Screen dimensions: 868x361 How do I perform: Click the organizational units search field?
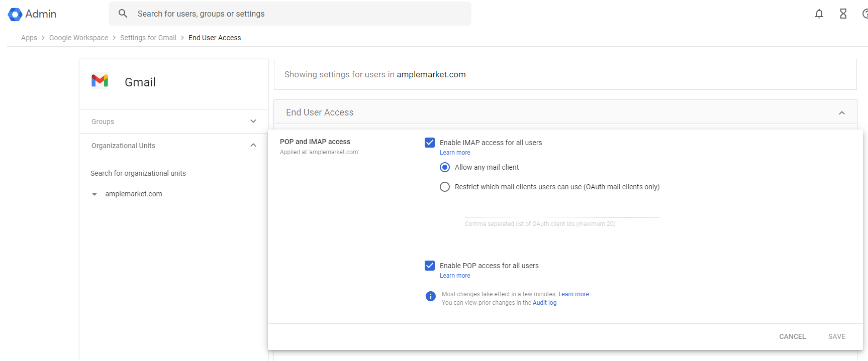(173, 173)
